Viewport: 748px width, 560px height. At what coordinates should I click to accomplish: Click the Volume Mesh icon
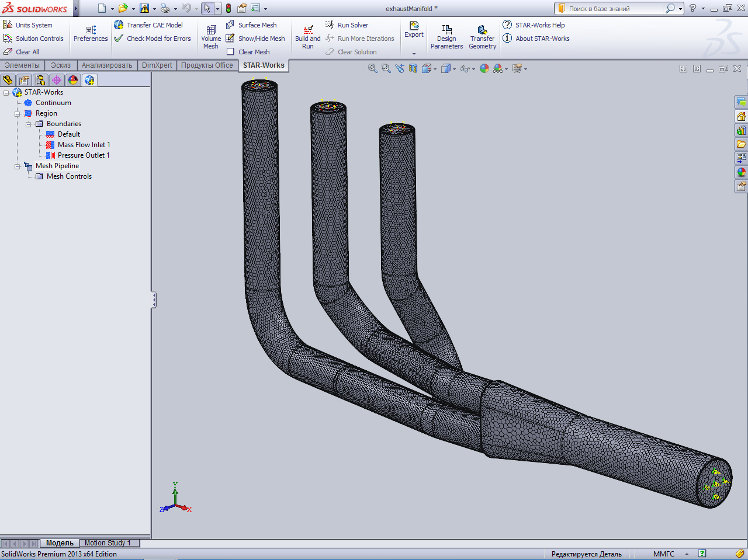pyautogui.click(x=211, y=30)
